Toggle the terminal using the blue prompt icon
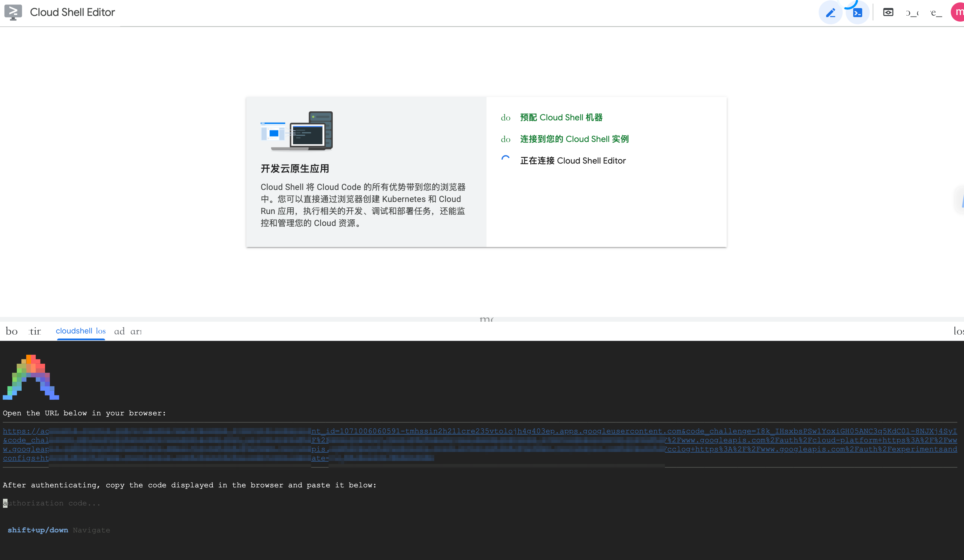 point(858,13)
